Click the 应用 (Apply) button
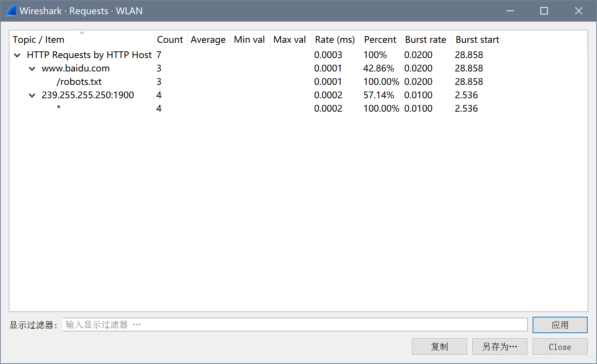This screenshot has width=597, height=364. pos(560,325)
